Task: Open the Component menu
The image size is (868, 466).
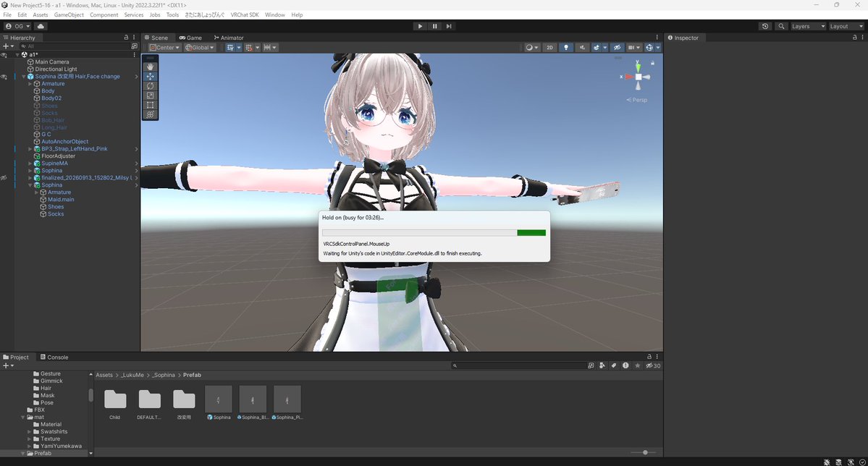Action: click(104, 15)
